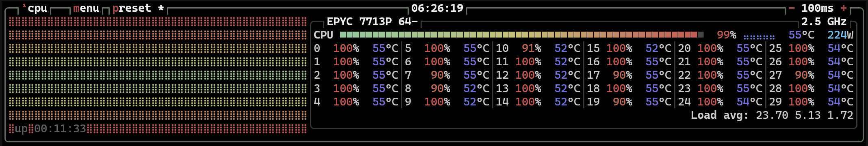This screenshot has height=146, width=868.
Task: Click the core 13 row number
Action: (x=502, y=88)
